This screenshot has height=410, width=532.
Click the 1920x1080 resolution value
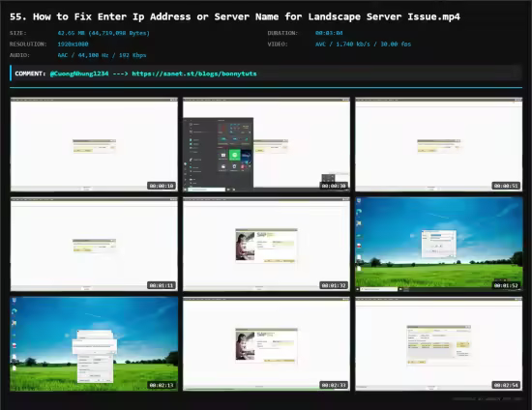pyautogui.click(x=73, y=44)
